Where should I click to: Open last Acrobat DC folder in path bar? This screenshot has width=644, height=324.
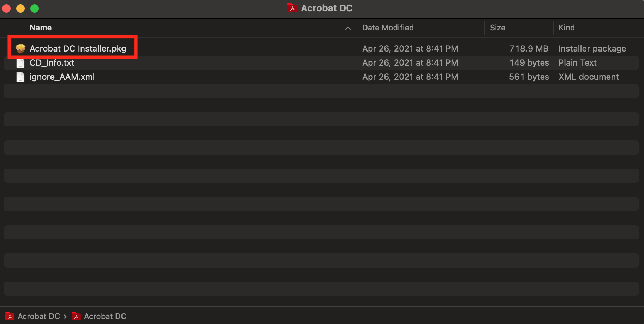105,316
